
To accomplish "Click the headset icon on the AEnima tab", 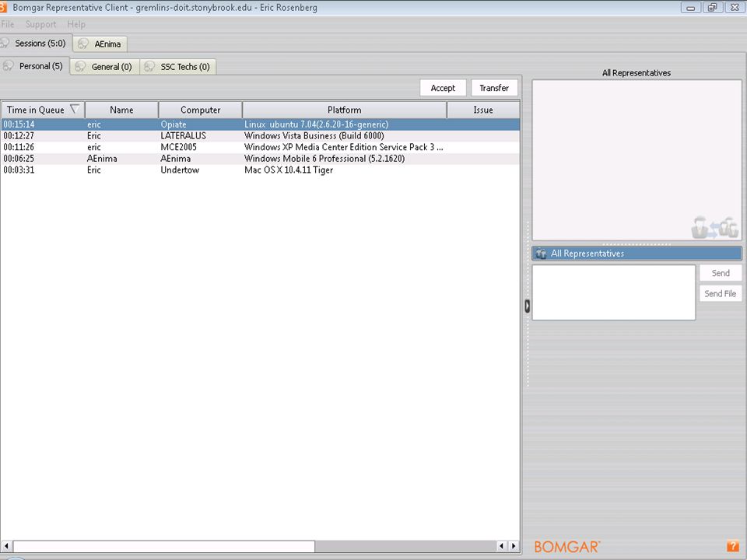I will [83, 44].
